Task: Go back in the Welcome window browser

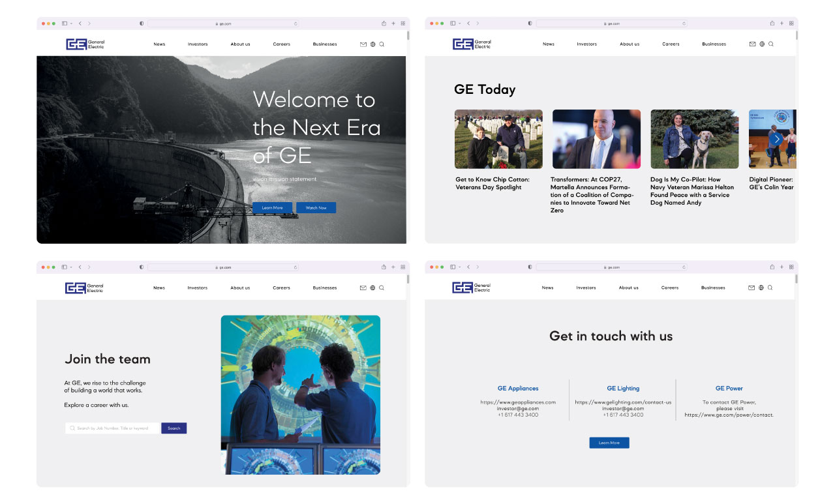Action: point(80,23)
